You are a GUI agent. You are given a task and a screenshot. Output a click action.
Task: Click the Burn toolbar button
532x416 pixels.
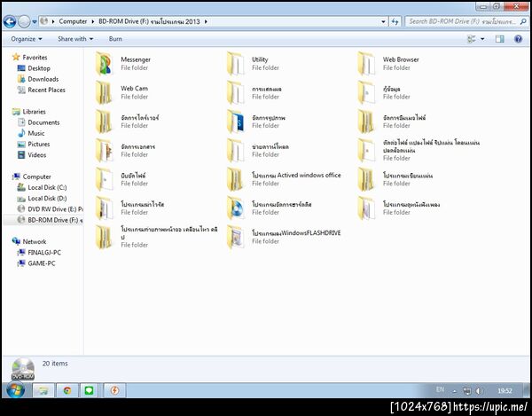coord(115,39)
